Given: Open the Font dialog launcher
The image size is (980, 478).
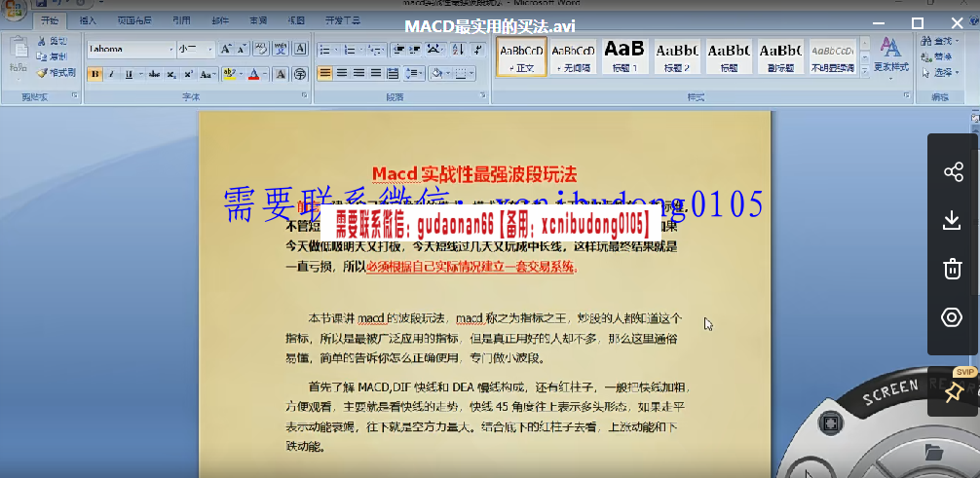Looking at the screenshot, I should 305,96.
